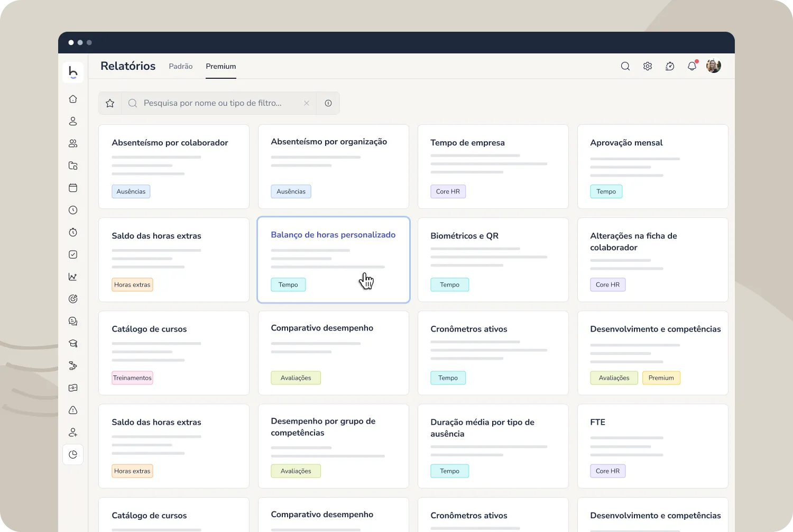793x532 pixels.
Task: Open the team members group sidebar icon
Action: click(73, 143)
